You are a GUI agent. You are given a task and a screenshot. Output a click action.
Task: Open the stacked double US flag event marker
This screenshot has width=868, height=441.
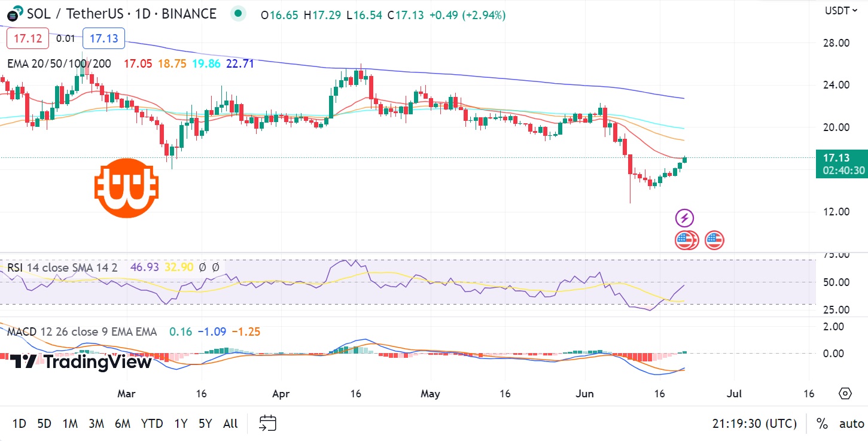click(x=687, y=241)
